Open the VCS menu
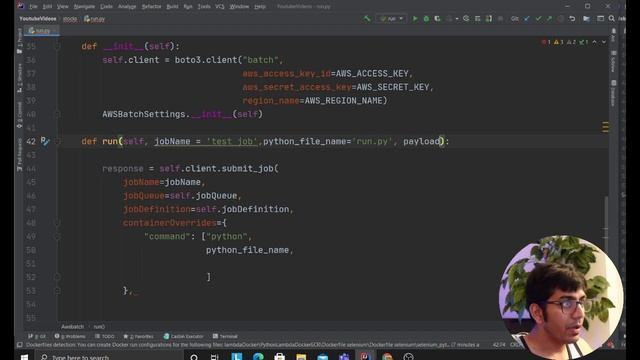Screen dimensions: 640x360 tap(220, 7)
